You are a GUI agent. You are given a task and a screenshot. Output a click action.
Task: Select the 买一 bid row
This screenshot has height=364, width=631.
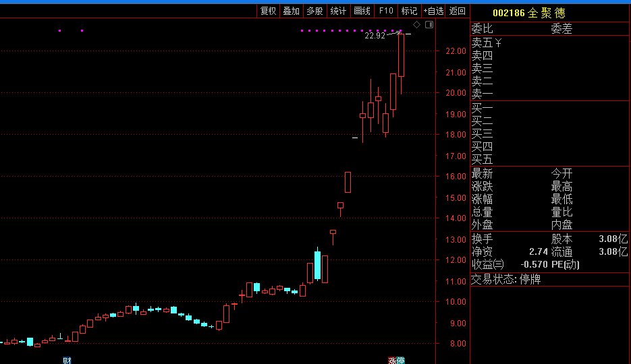pyautogui.click(x=550, y=108)
